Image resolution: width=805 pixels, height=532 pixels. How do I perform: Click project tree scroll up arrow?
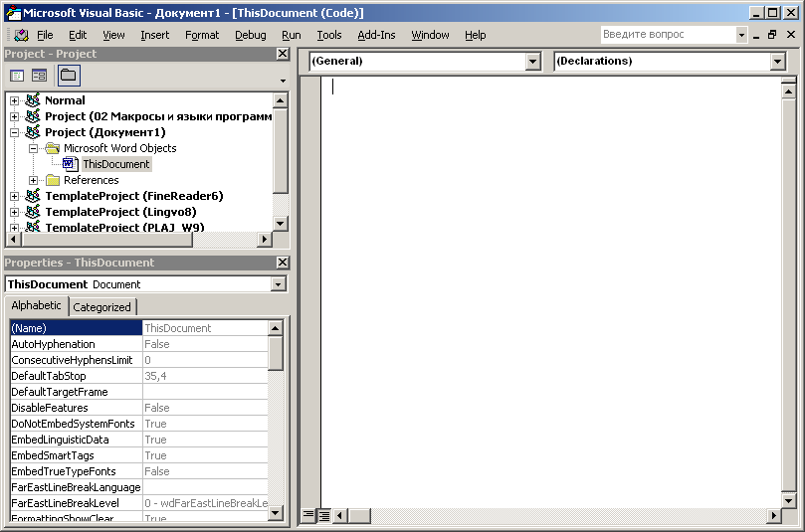pos(281,100)
